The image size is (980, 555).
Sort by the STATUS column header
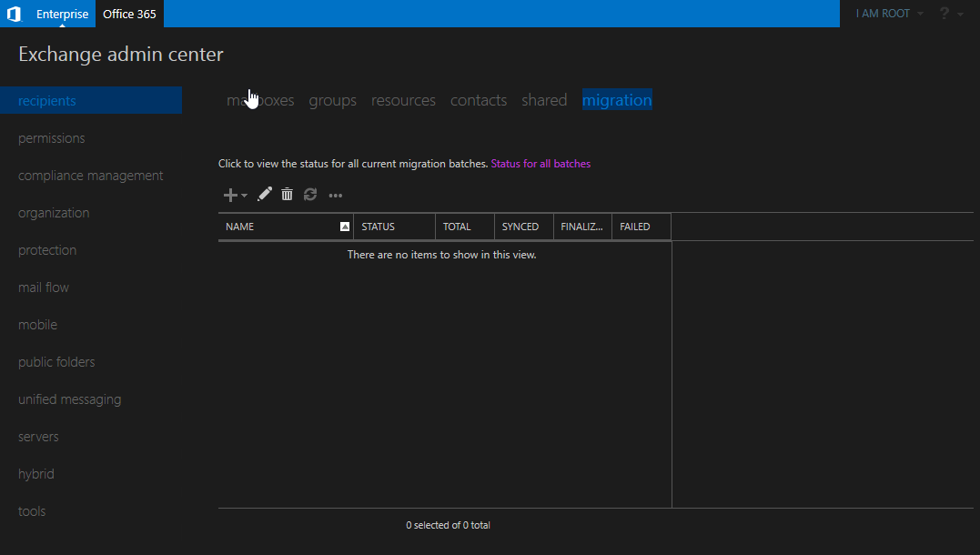(x=379, y=227)
